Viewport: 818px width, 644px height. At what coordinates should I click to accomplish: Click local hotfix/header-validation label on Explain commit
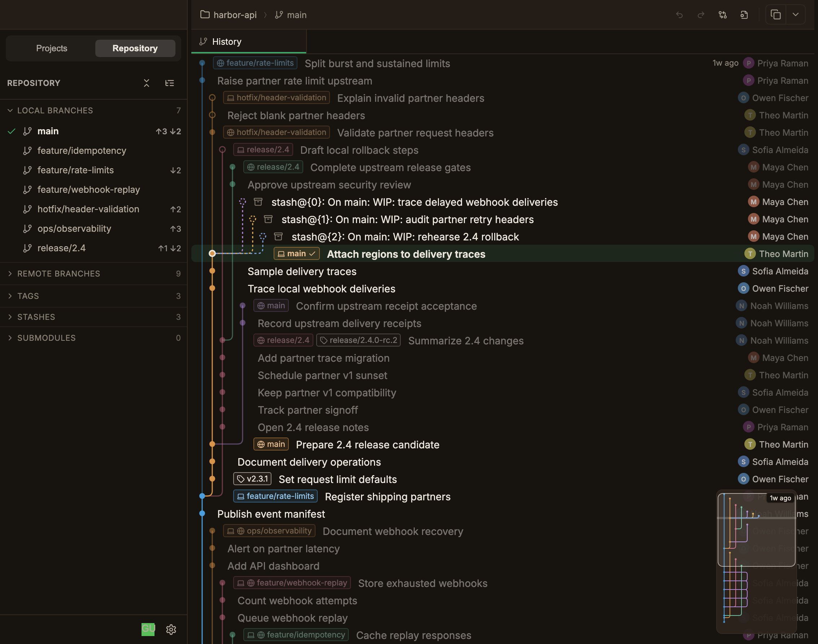(x=276, y=98)
